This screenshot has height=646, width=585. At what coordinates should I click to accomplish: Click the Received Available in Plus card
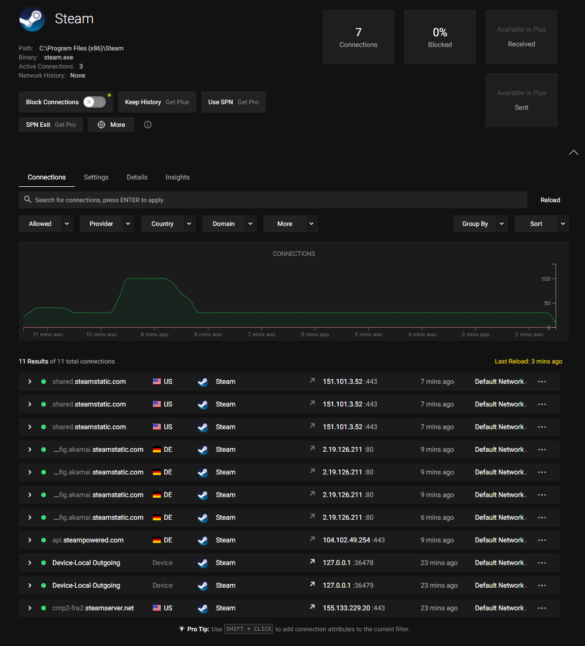pyautogui.click(x=522, y=37)
